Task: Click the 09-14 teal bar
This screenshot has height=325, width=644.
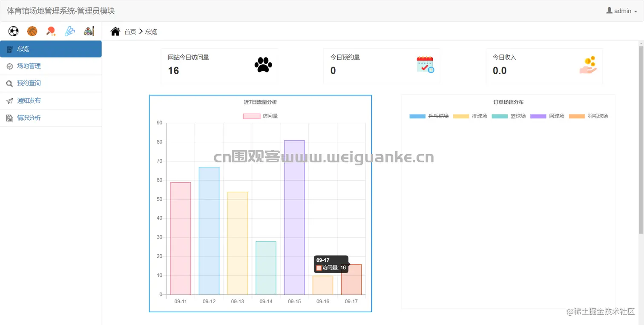Action: point(266,268)
